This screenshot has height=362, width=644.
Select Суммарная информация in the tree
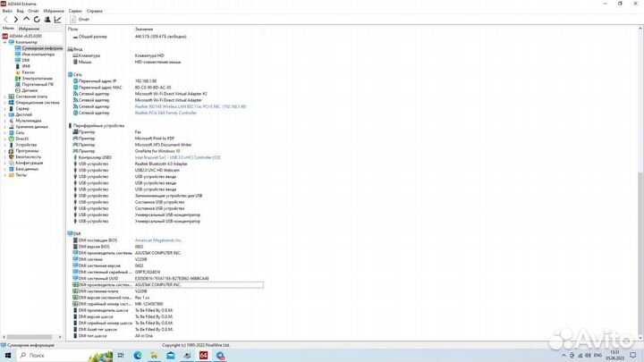(42, 48)
